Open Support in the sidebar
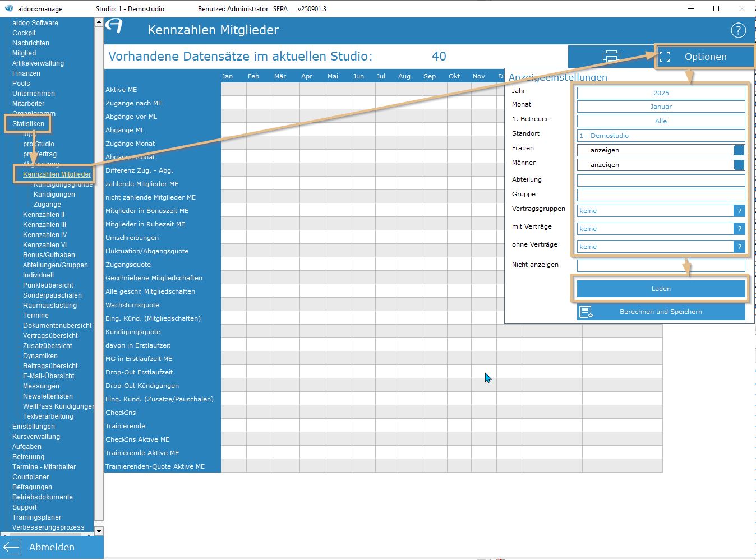The width and height of the screenshot is (756, 560). [25, 507]
